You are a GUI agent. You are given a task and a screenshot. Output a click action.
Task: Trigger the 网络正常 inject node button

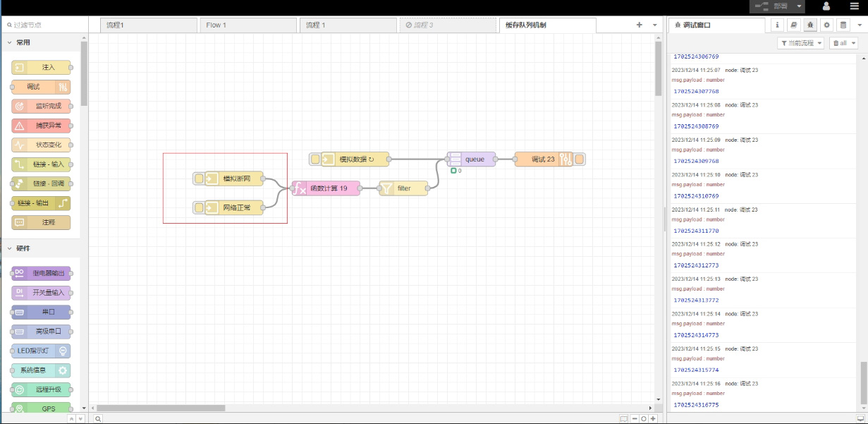pyautogui.click(x=199, y=207)
